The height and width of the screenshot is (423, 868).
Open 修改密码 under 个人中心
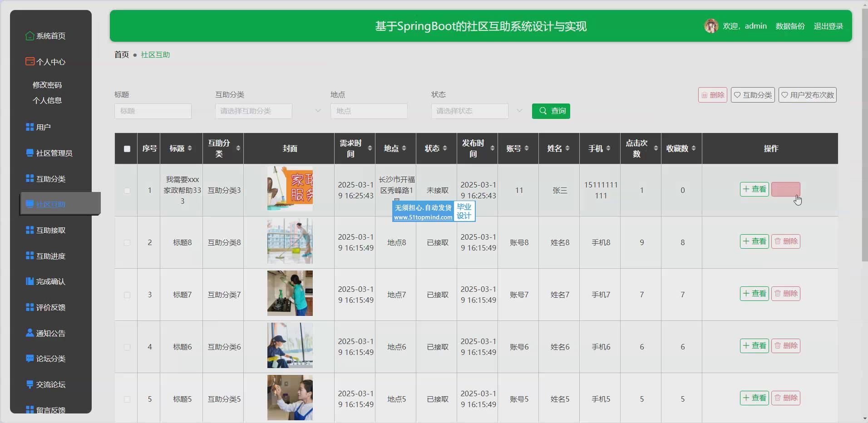(47, 85)
